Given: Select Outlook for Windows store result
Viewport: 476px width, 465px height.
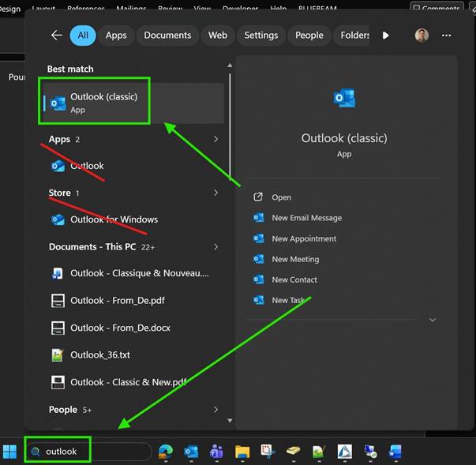Looking at the screenshot, I should point(105,219).
